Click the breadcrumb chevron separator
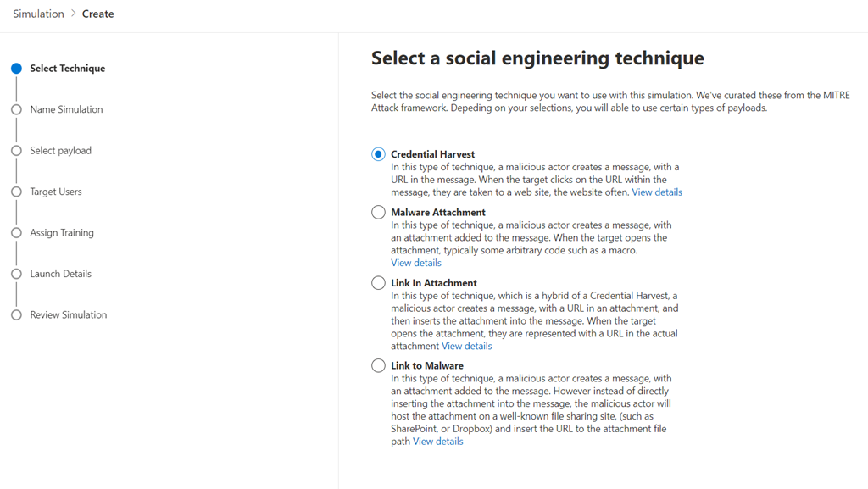 click(x=73, y=14)
